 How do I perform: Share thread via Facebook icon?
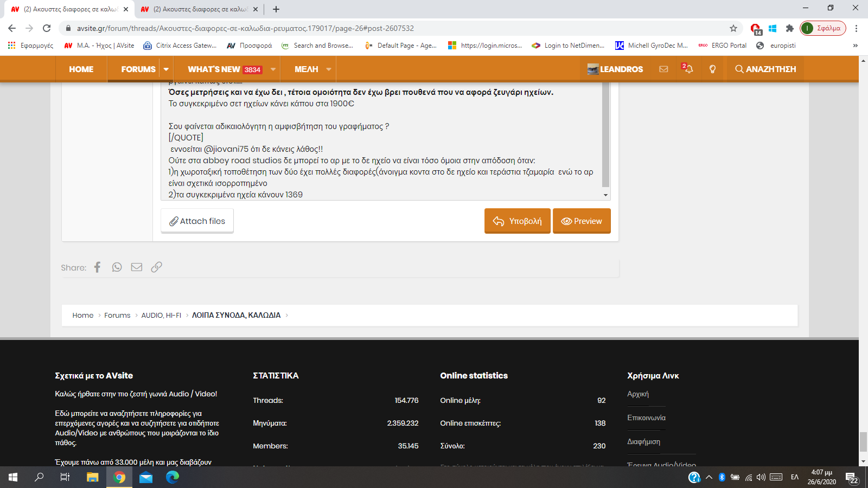coord(98,267)
